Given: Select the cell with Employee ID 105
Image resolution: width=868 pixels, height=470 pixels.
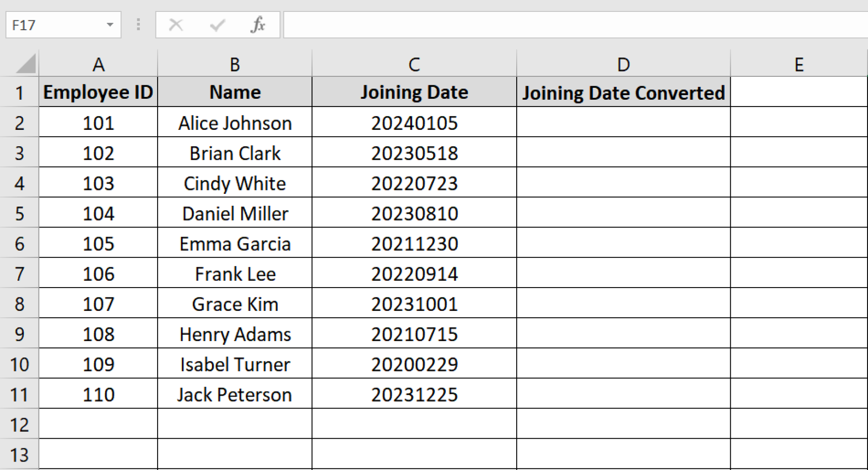Looking at the screenshot, I should [x=98, y=243].
